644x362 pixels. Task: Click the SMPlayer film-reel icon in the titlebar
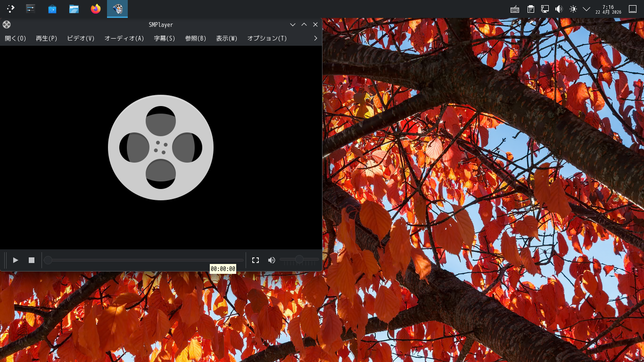coord(6,25)
